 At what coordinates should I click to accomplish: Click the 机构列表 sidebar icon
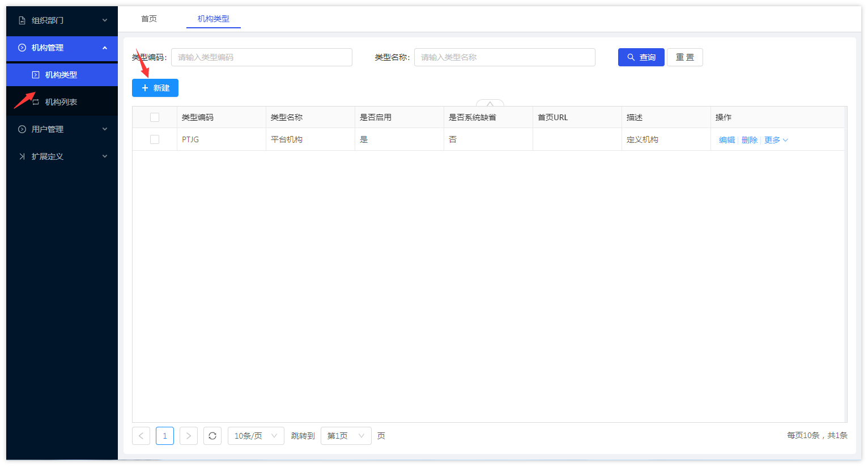tap(36, 102)
